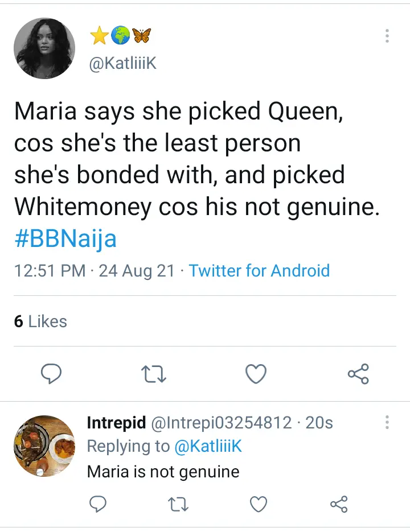The height and width of the screenshot is (532, 410).
Task: Open @KatliiiK handle in reply line
Action: click(208, 447)
